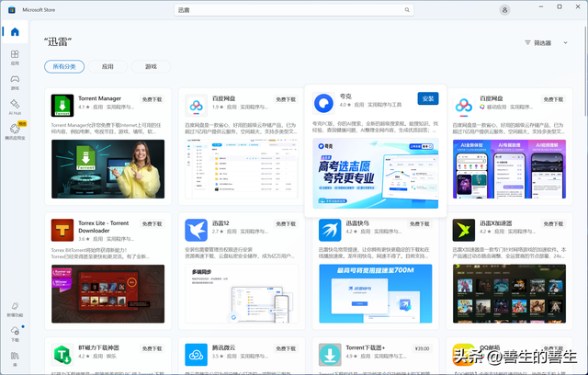Open 应用 section in left sidebar
Image resolution: width=588 pixels, height=375 pixels.
click(15, 57)
